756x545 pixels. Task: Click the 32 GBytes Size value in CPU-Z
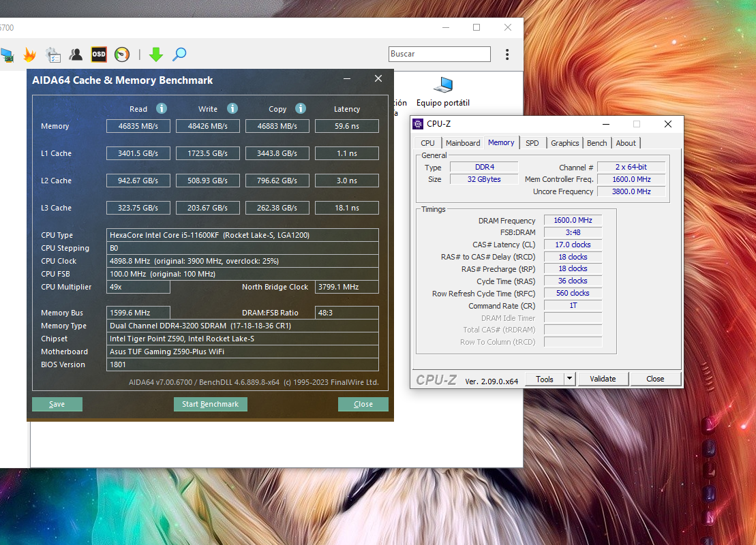[484, 179]
